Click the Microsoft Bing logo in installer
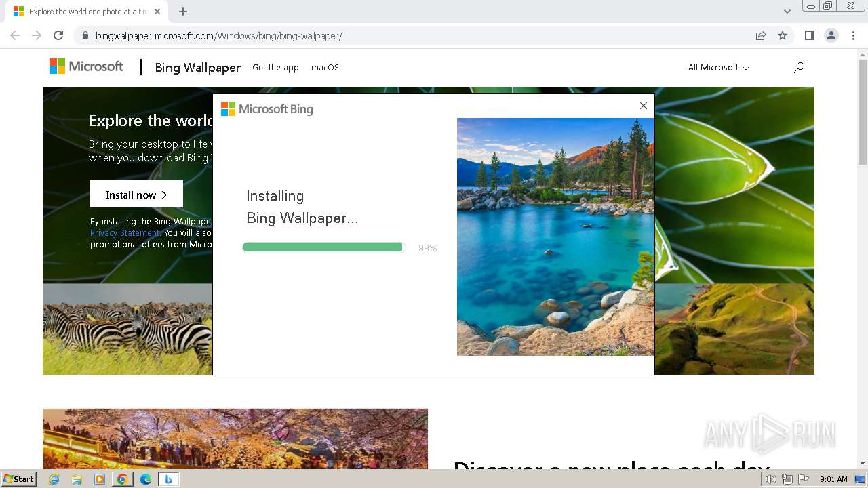 [267, 108]
